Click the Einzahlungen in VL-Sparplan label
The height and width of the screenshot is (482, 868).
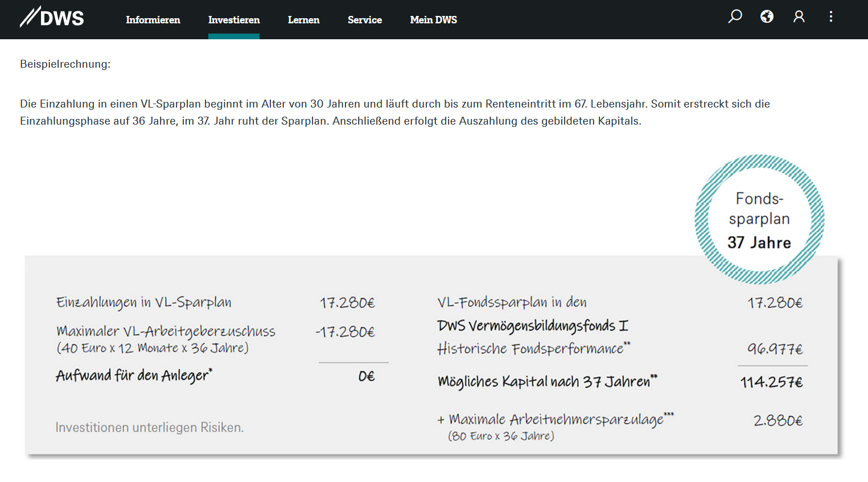coord(143,302)
